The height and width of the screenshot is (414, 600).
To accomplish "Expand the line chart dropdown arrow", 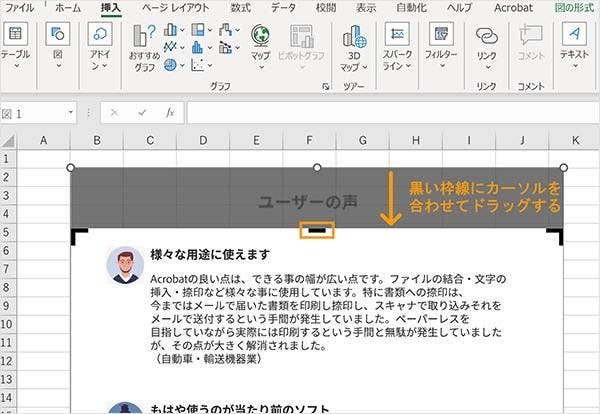I will 183,47.
